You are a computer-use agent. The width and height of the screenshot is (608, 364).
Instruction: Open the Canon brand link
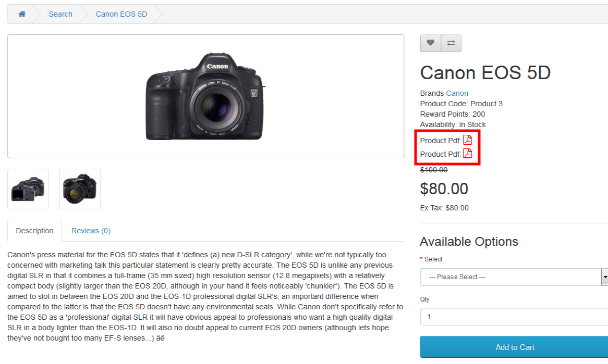click(x=457, y=93)
